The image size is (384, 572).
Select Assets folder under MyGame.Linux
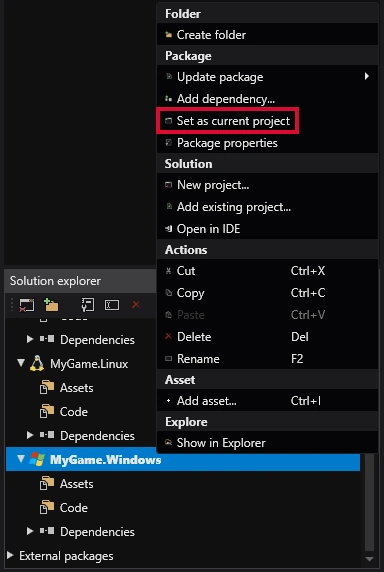pyautogui.click(x=76, y=388)
